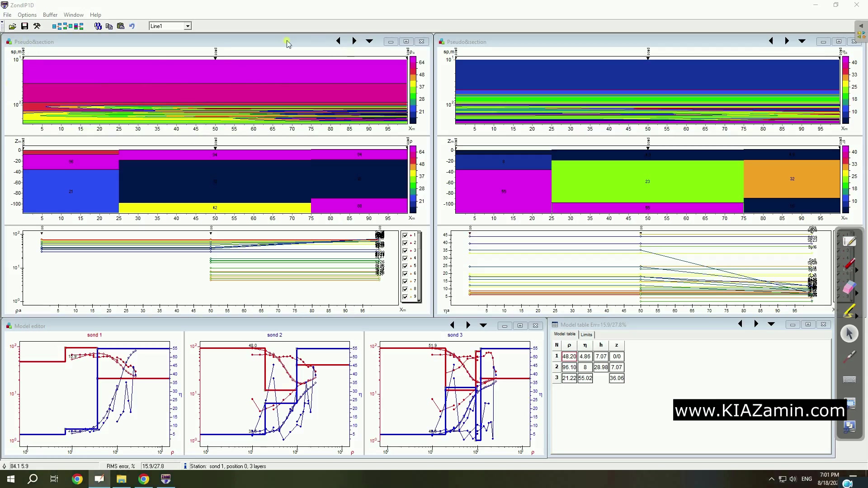Click the paste clipboard toolbar icon
868x488 pixels.
click(120, 26)
